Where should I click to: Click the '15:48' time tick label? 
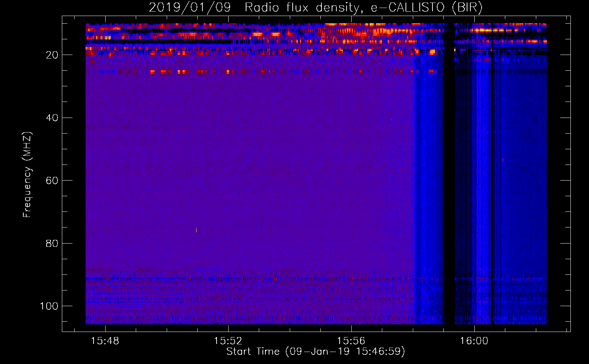pyautogui.click(x=105, y=341)
